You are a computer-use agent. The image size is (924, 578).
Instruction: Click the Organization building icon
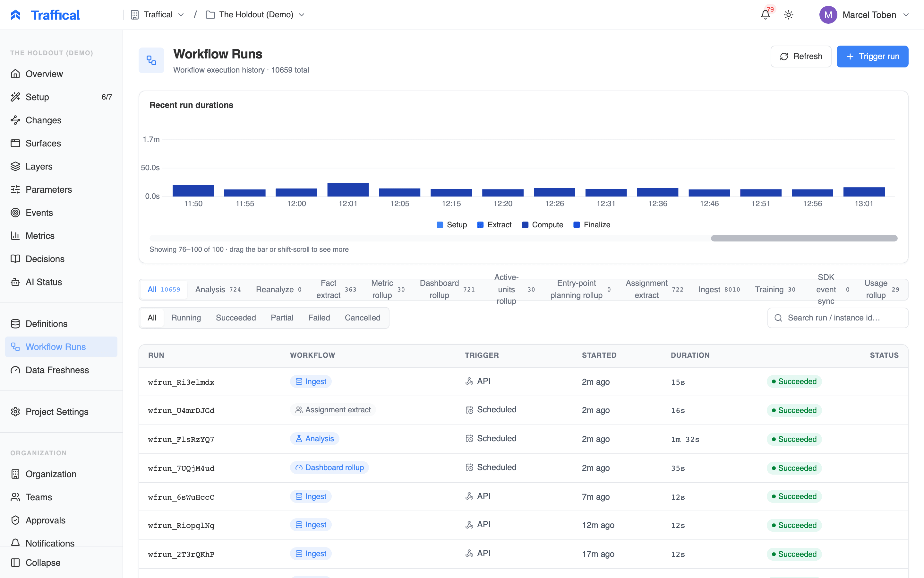tap(15, 474)
